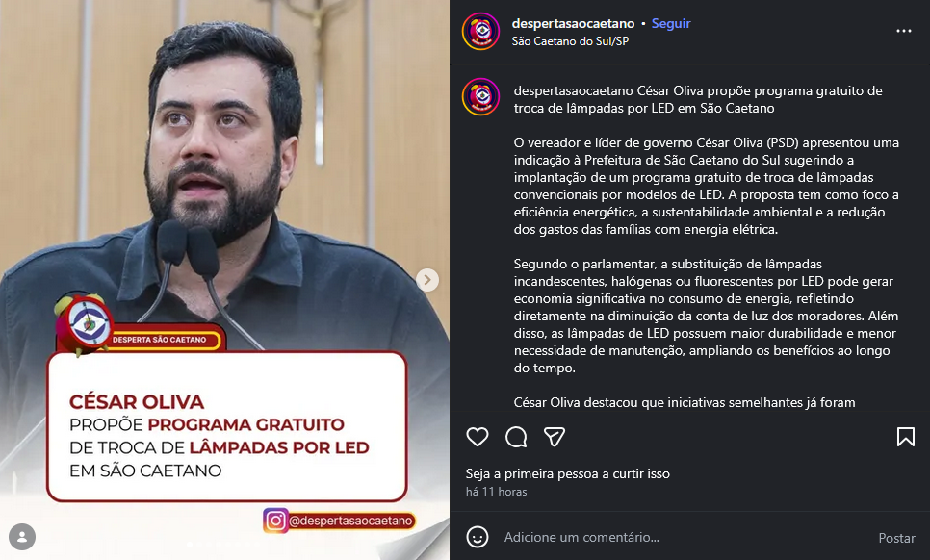
Task: Click despertasaocaetano username in the caption
Action: (x=574, y=90)
